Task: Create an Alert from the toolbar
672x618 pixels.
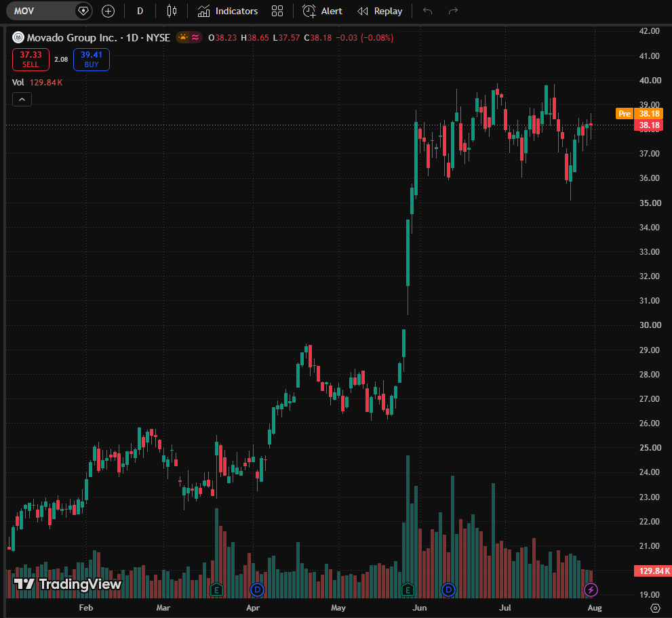Action: click(322, 11)
